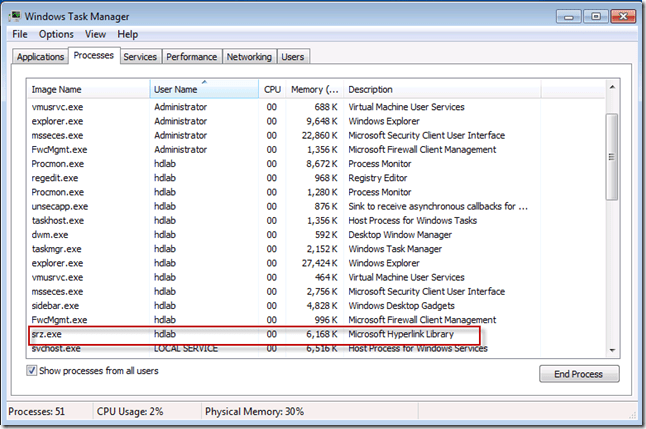The width and height of the screenshot is (646, 429).
Task: Open the Help menu
Action: coord(128,34)
